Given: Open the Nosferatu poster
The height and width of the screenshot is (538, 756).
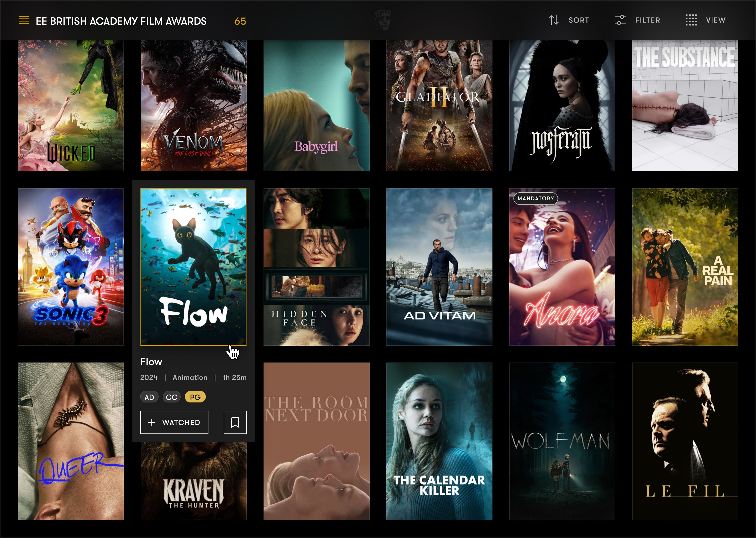Looking at the screenshot, I should point(562,105).
